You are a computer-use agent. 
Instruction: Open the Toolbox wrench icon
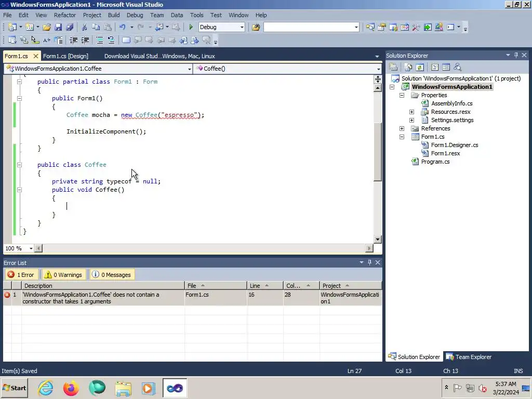[416, 27]
